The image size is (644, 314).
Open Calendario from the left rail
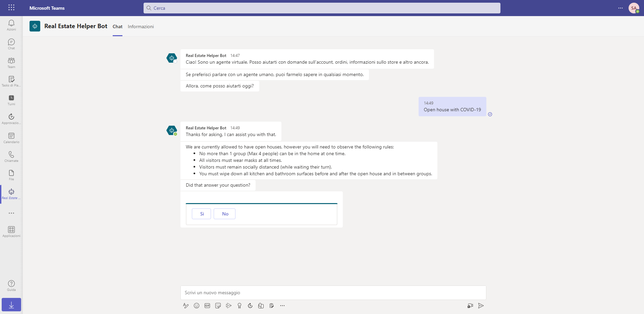[11, 137]
